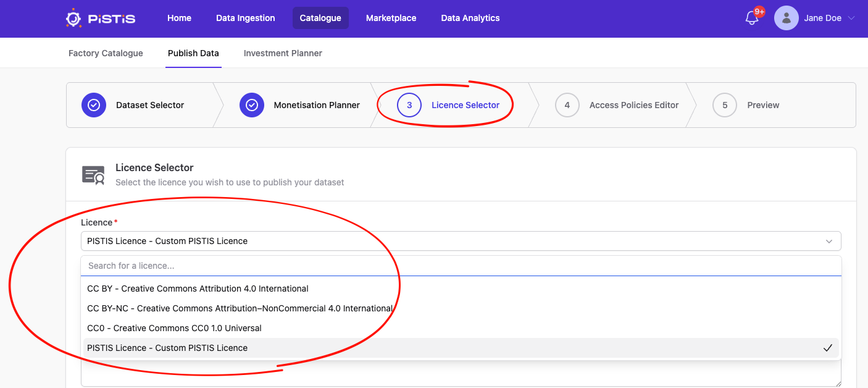This screenshot has height=388, width=868.
Task: Click the Dataset Selector step checkmark icon
Action: (x=94, y=105)
